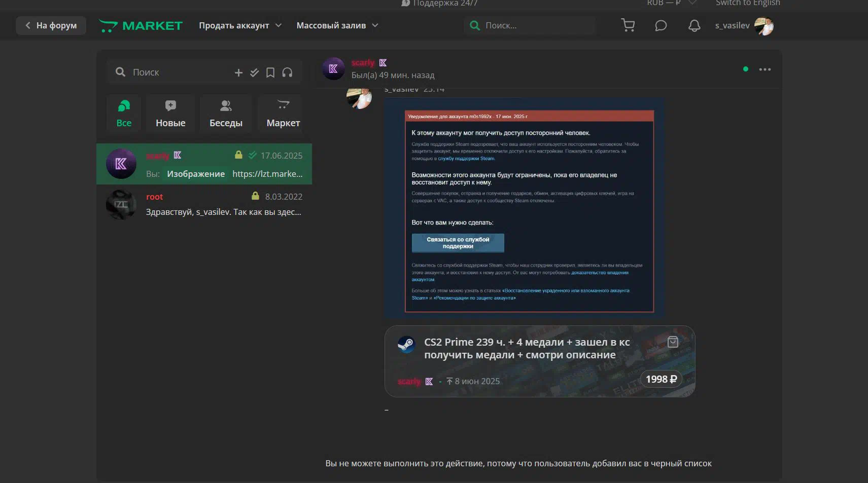Open the Steam notification screenshot image

pos(525,208)
